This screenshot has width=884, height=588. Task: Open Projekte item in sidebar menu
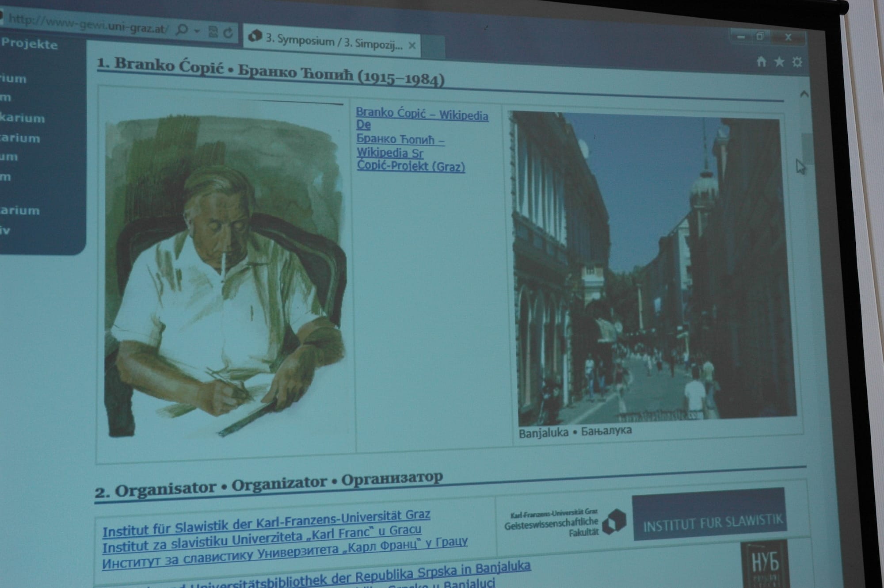click(x=29, y=44)
